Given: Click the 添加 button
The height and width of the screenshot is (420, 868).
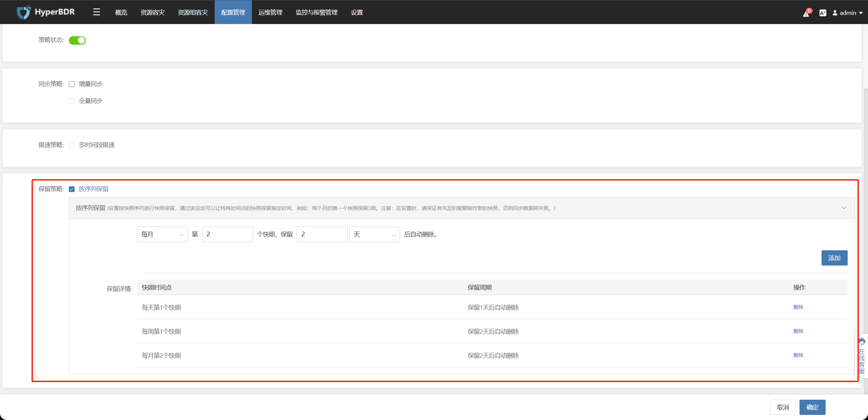Looking at the screenshot, I should (834, 258).
